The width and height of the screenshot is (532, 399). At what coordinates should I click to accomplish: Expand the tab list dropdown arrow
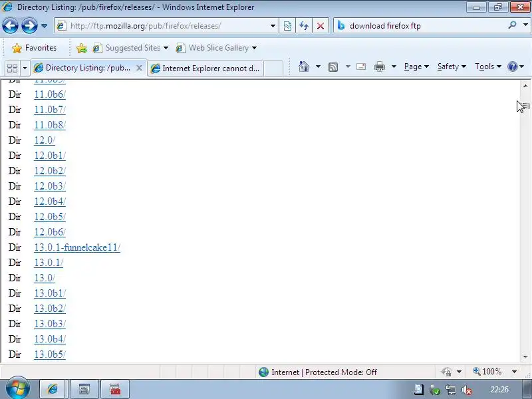(x=25, y=68)
